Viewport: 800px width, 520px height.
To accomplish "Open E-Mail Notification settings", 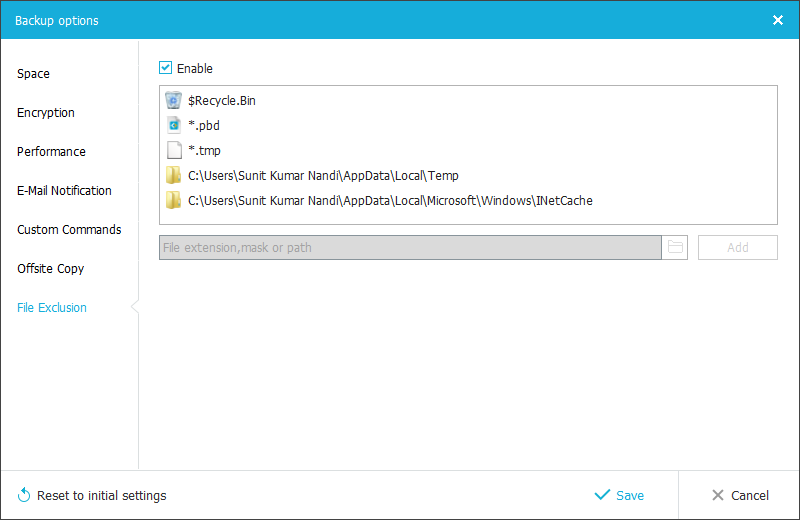I will click(x=64, y=191).
